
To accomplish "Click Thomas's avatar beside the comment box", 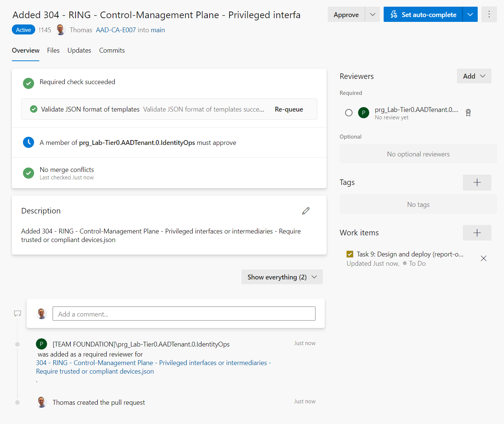I will point(41,313).
